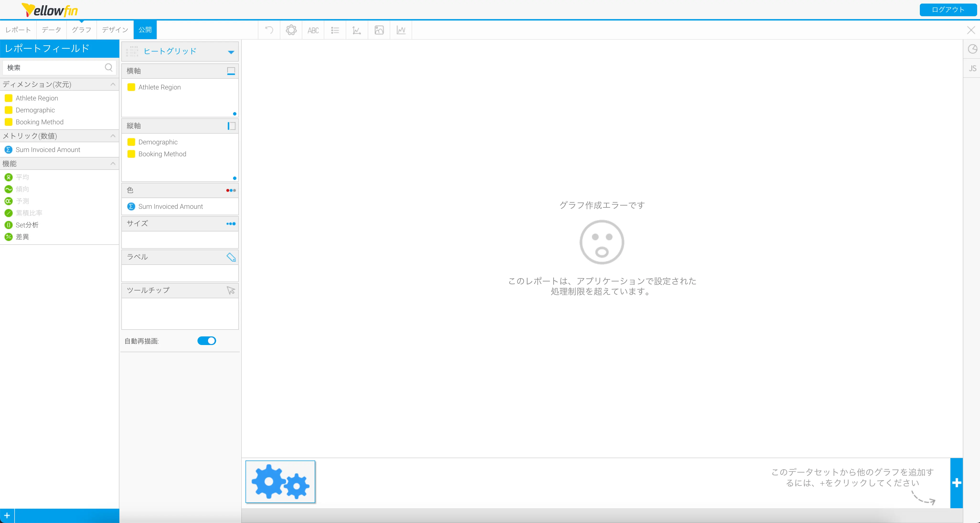Image resolution: width=980 pixels, height=523 pixels.
Task: Open the legend list settings icon
Action: coord(335,30)
